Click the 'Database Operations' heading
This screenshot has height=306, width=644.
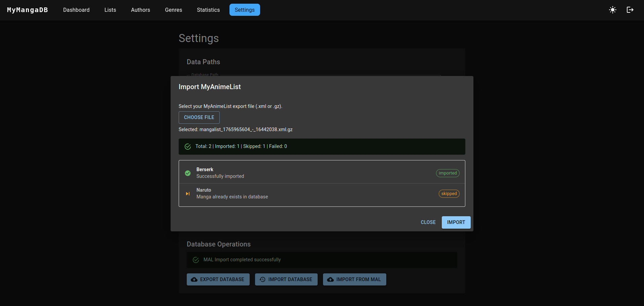click(219, 244)
